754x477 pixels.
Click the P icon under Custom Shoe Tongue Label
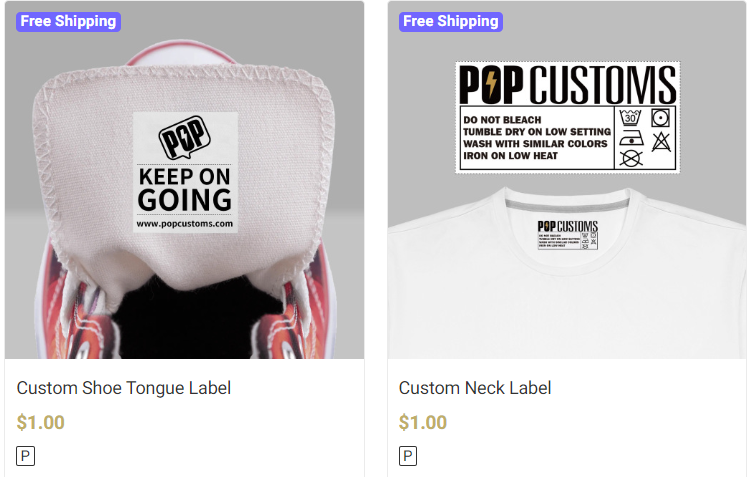pos(25,455)
